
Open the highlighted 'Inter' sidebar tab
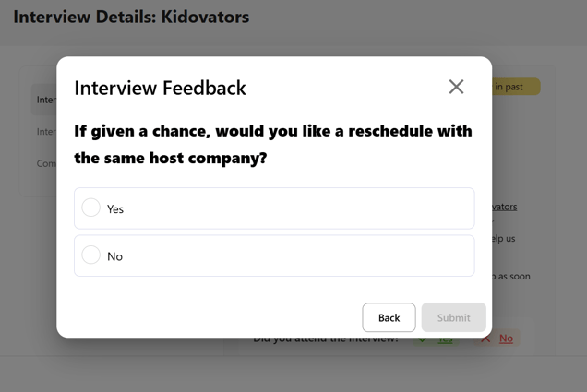(x=44, y=100)
